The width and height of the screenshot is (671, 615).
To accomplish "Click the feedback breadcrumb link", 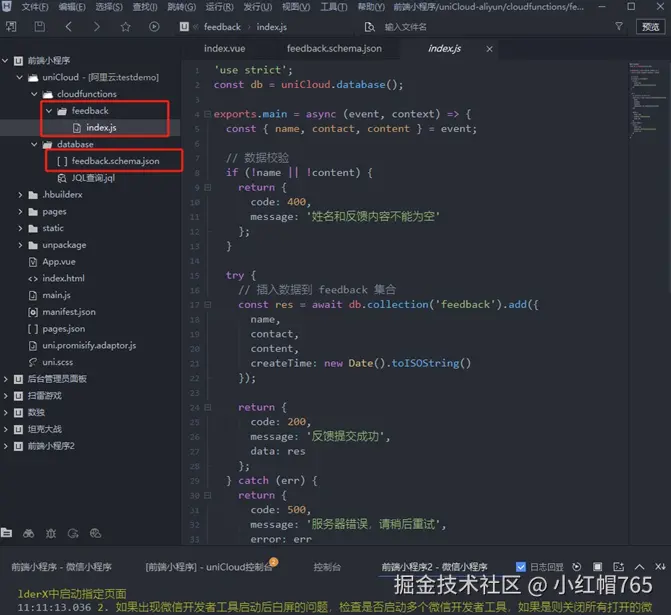I will [222, 27].
